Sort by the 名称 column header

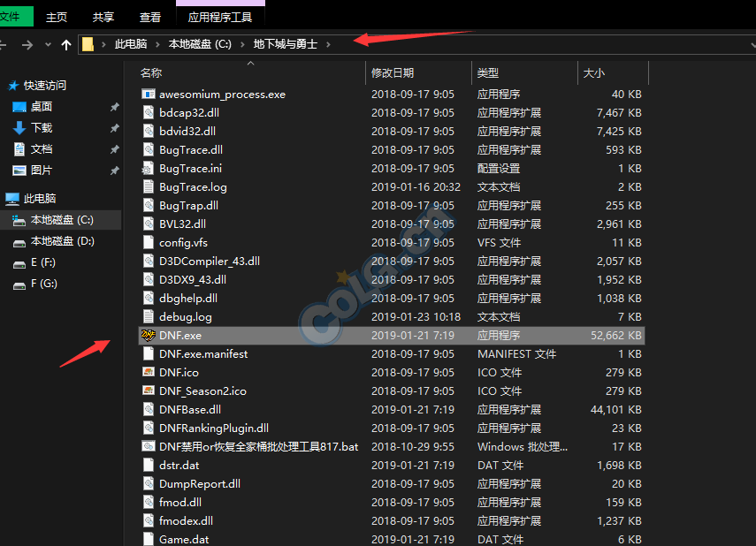pyautogui.click(x=151, y=73)
